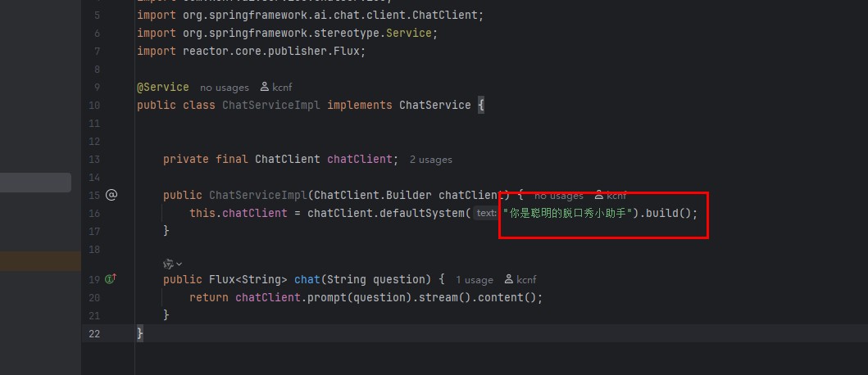The width and height of the screenshot is (868, 375).
Task: Click the "1 usage" hint on chat method
Action: [x=475, y=280]
